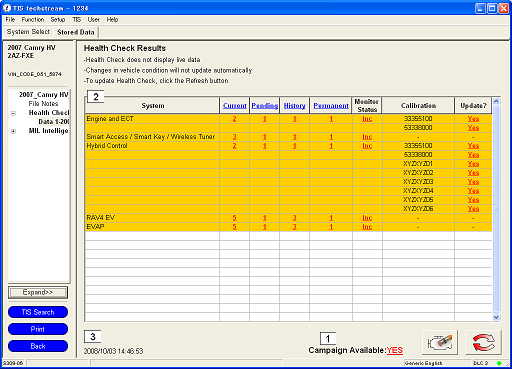Expand the MIL Intelligence tree node
This screenshot has height=369, width=512.
pyautogui.click(x=13, y=131)
